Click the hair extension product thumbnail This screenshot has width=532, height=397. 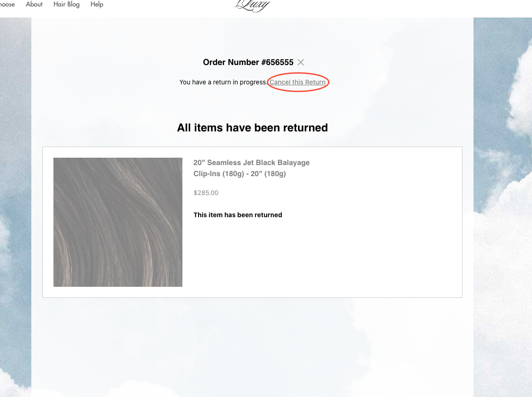[118, 222]
